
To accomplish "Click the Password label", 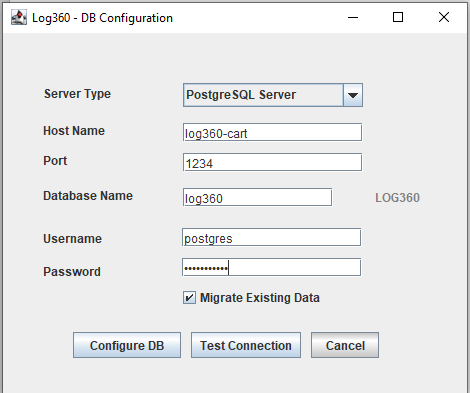I will [x=72, y=272].
